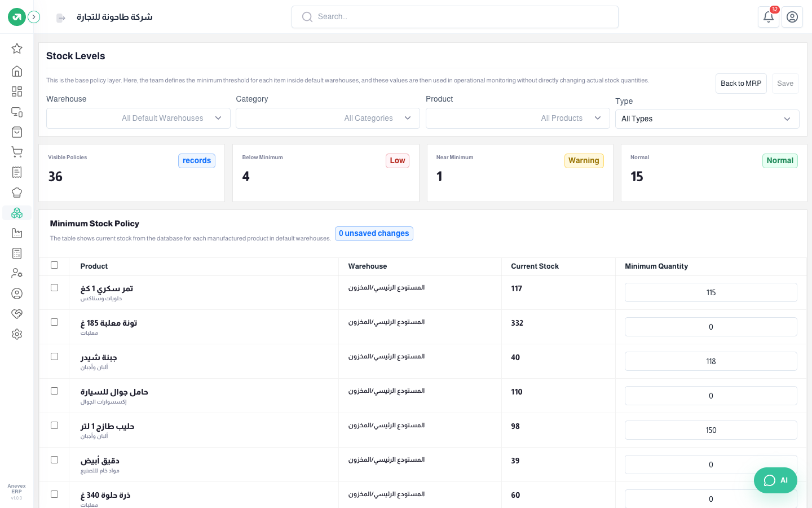This screenshot has width=812, height=508.
Task: Open the settings gear icon in sidebar
Action: (17, 334)
